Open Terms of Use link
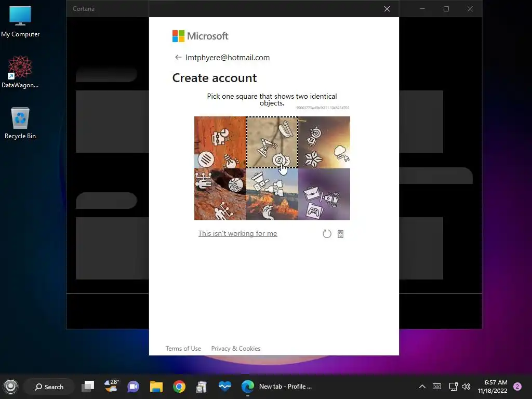This screenshot has height=399, width=532. point(183,349)
